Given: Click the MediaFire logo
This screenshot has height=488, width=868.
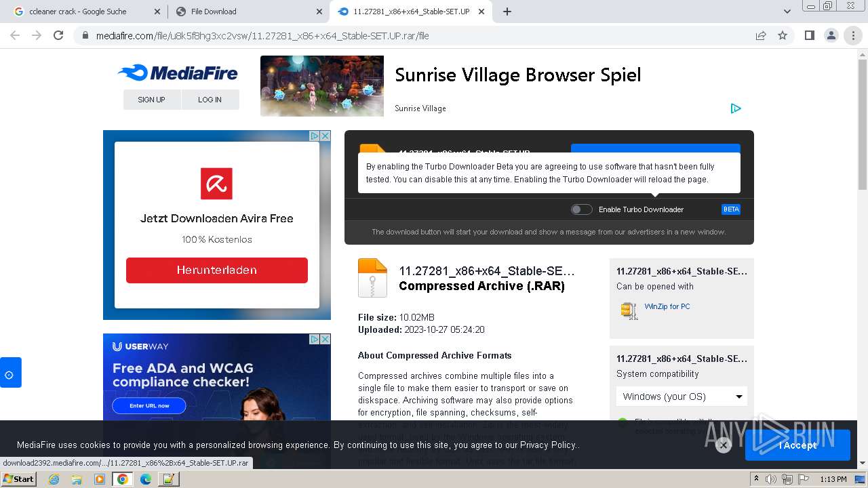Looking at the screenshot, I should click(178, 73).
